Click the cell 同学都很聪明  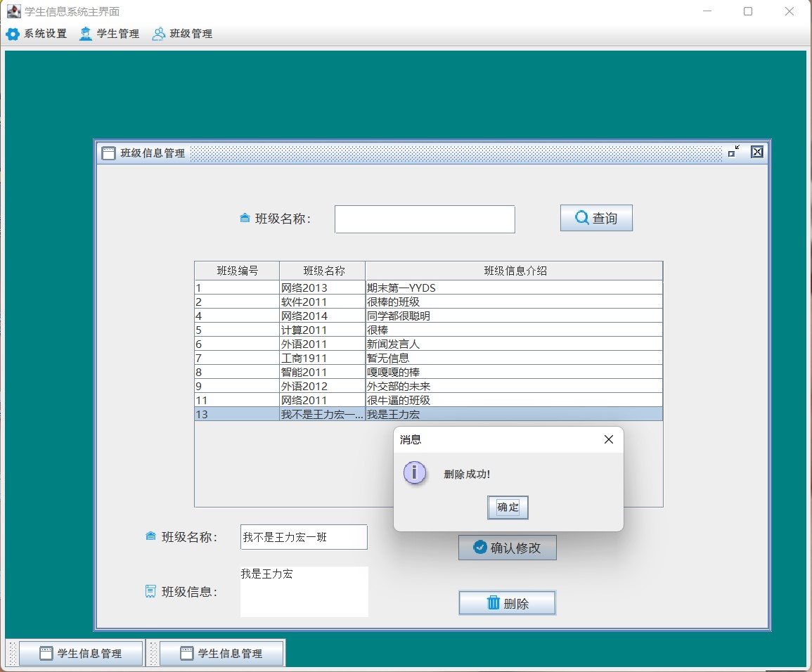(514, 316)
